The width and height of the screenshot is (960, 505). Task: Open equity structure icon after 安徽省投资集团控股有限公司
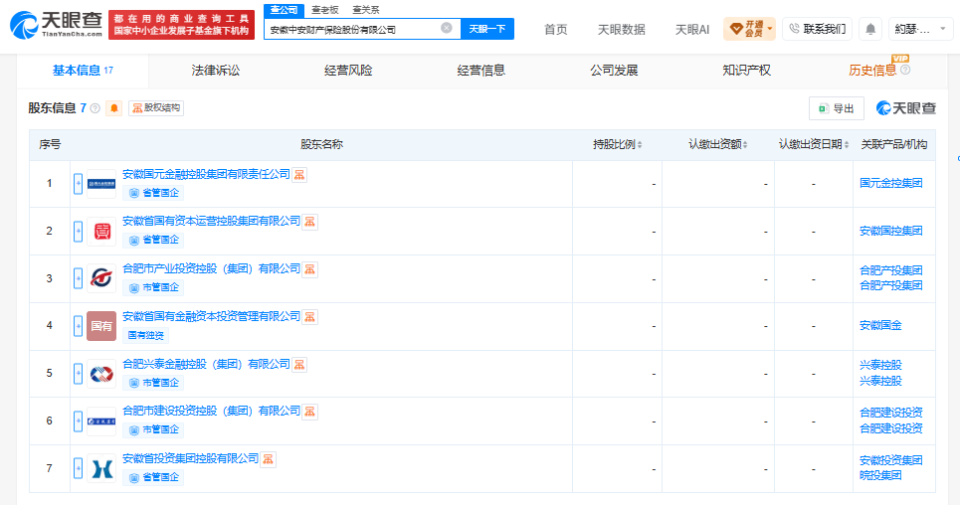point(268,459)
